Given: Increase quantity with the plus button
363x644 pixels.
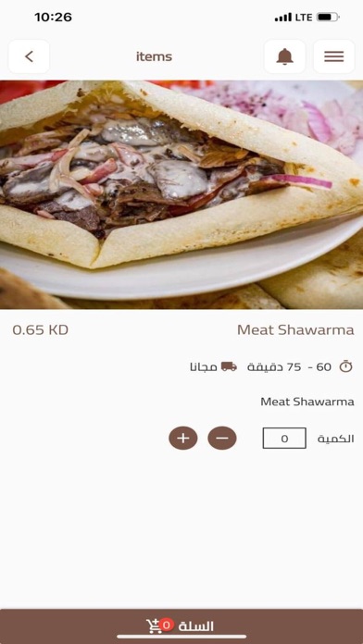Looking at the screenshot, I should [183, 439].
